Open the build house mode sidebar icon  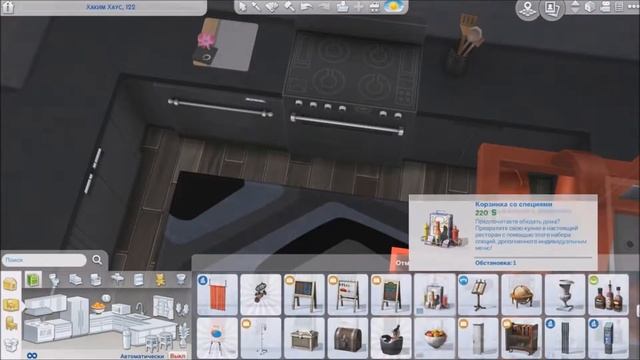pyautogui.click(x=10, y=284)
